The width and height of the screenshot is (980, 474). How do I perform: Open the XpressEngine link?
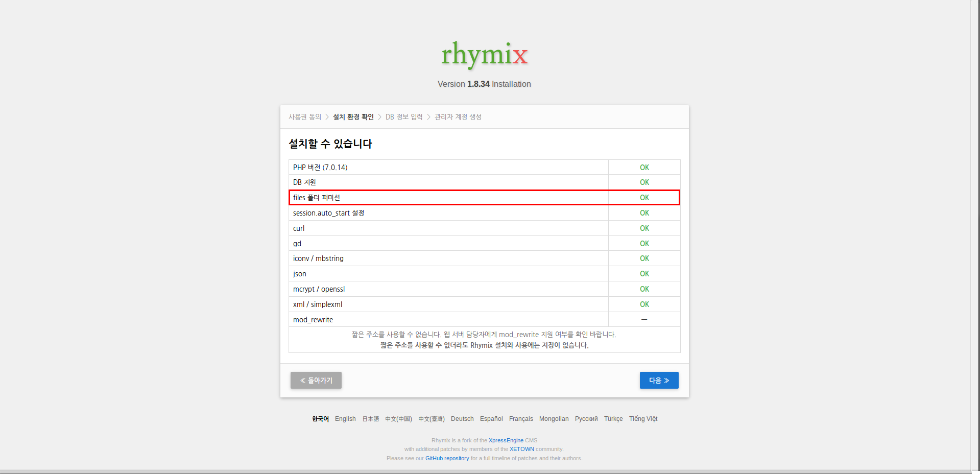506,440
